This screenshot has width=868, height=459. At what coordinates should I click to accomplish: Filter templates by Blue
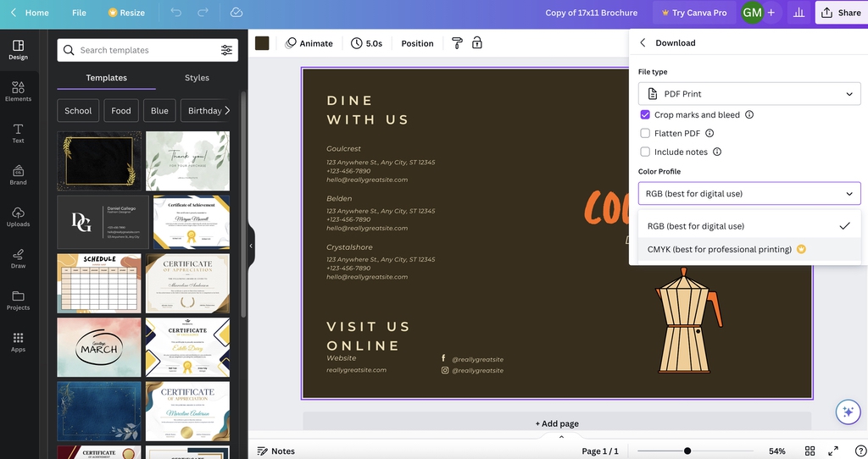[x=159, y=111]
